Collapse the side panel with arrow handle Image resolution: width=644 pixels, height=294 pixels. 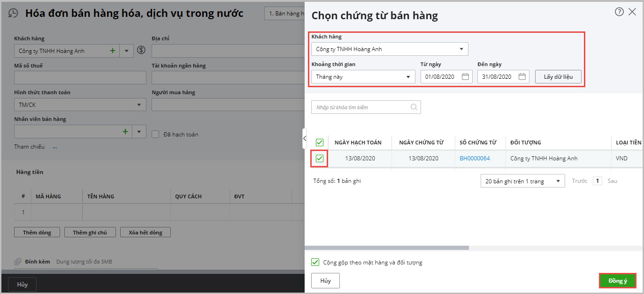click(305, 138)
